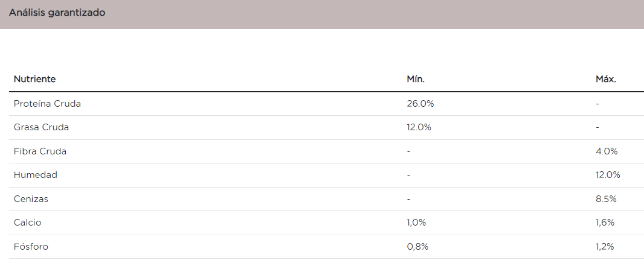Image resolution: width=644 pixels, height=269 pixels.
Task: Click the 26.0% minimum protein value
Action: (x=420, y=104)
